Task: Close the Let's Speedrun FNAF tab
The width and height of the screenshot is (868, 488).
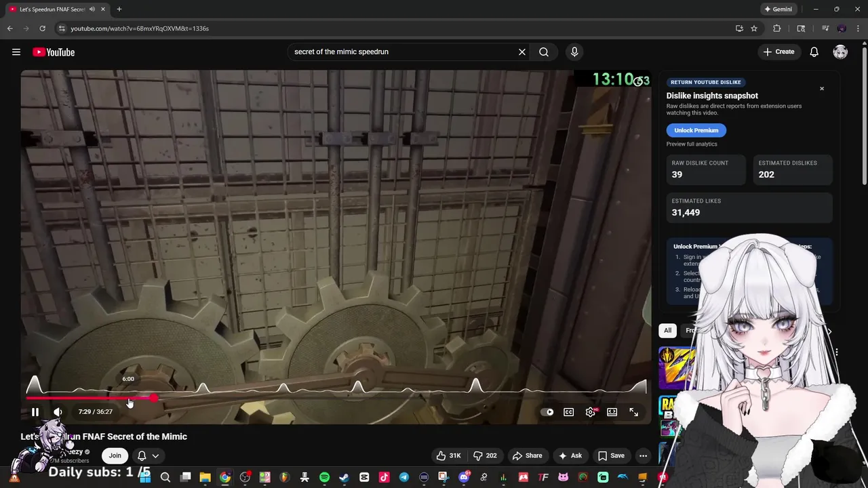Action: point(103,9)
